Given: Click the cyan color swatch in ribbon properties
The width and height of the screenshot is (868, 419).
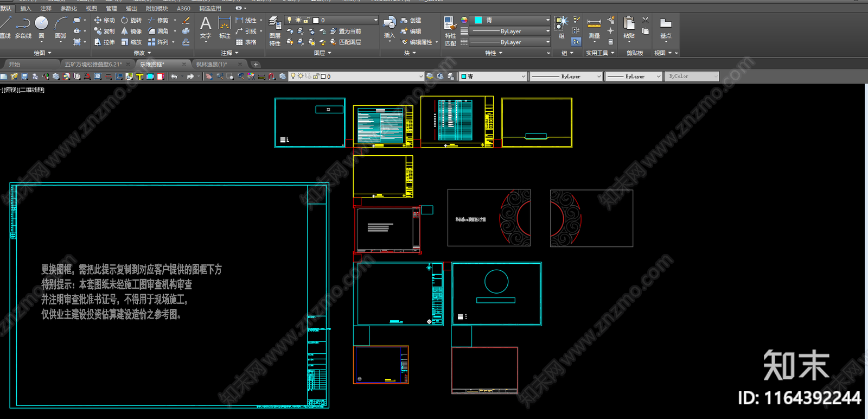Looking at the screenshot, I should [478, 20].
